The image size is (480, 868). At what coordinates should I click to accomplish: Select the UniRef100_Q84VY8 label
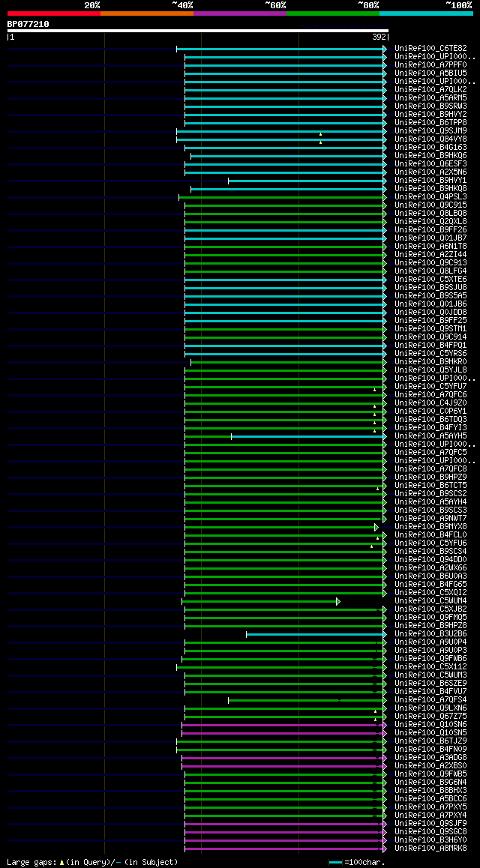coord(430,139)
